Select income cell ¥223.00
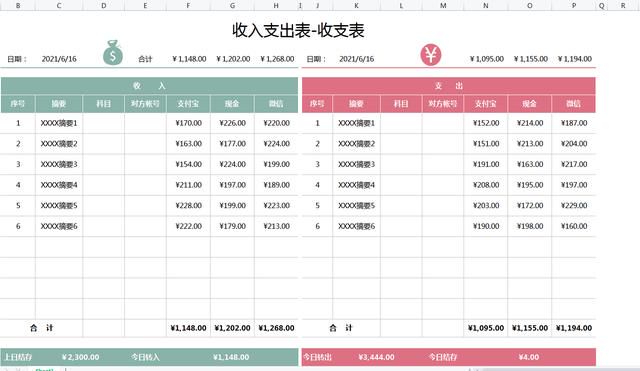640x371 pixels. tap(277, 205)
